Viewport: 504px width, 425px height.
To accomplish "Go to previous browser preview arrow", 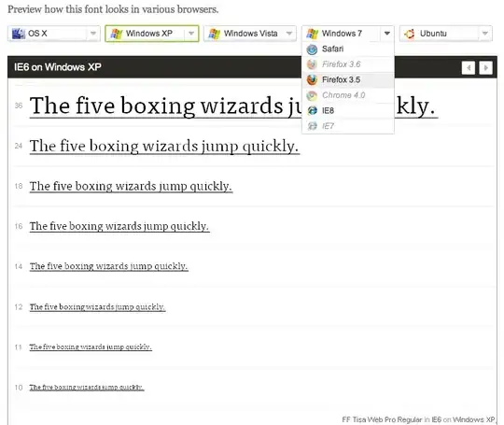I will point(469,68).
